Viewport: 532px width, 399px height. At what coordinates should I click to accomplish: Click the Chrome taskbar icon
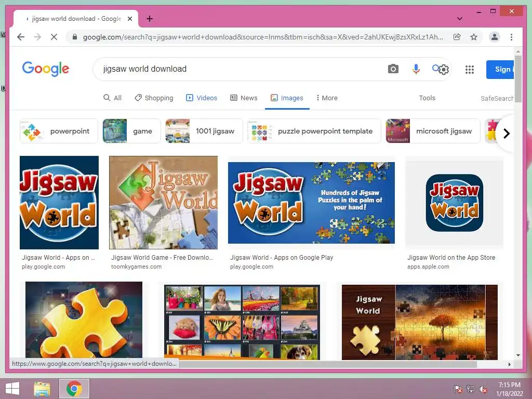pos(74,389)
